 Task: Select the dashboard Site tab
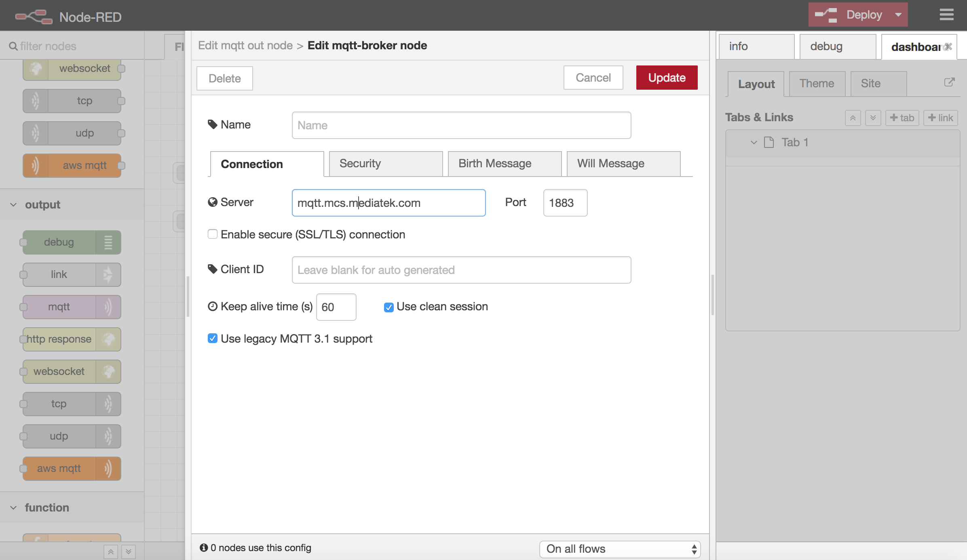point(878,84)
